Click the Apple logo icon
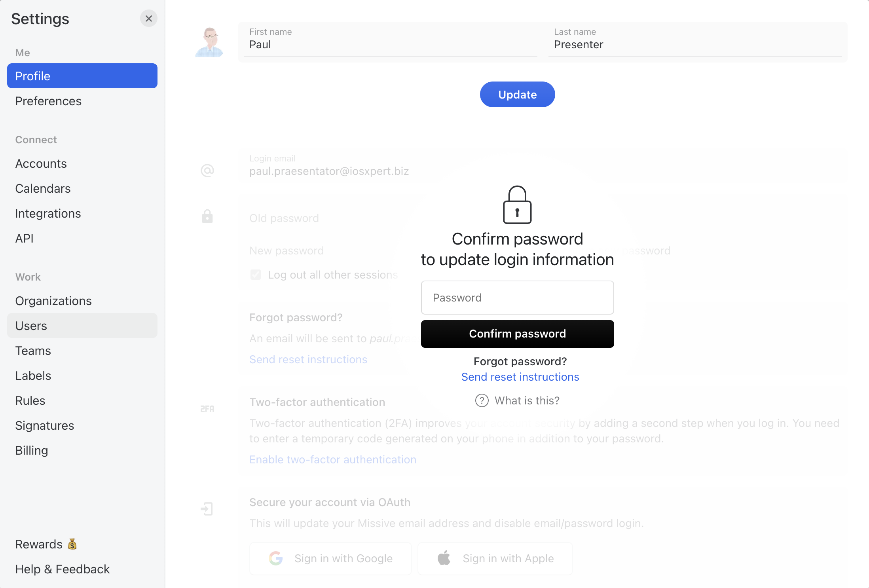 coord(444,558)
